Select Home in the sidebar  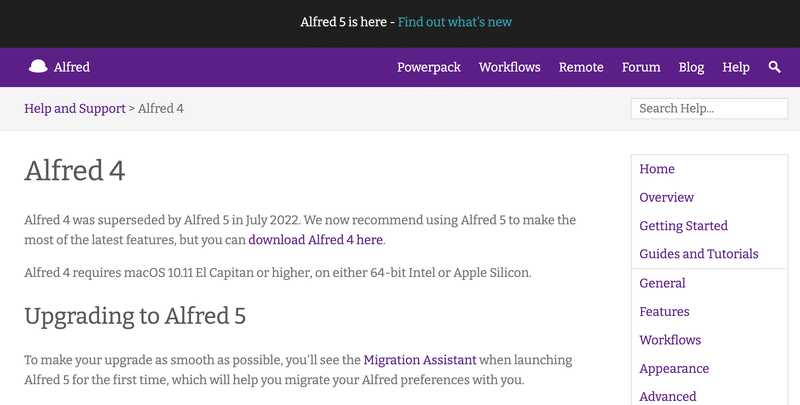657,169
